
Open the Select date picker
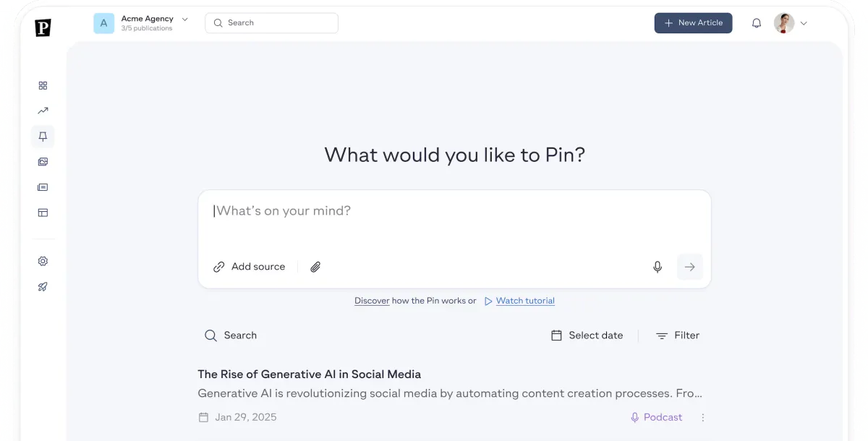point(587,335)
